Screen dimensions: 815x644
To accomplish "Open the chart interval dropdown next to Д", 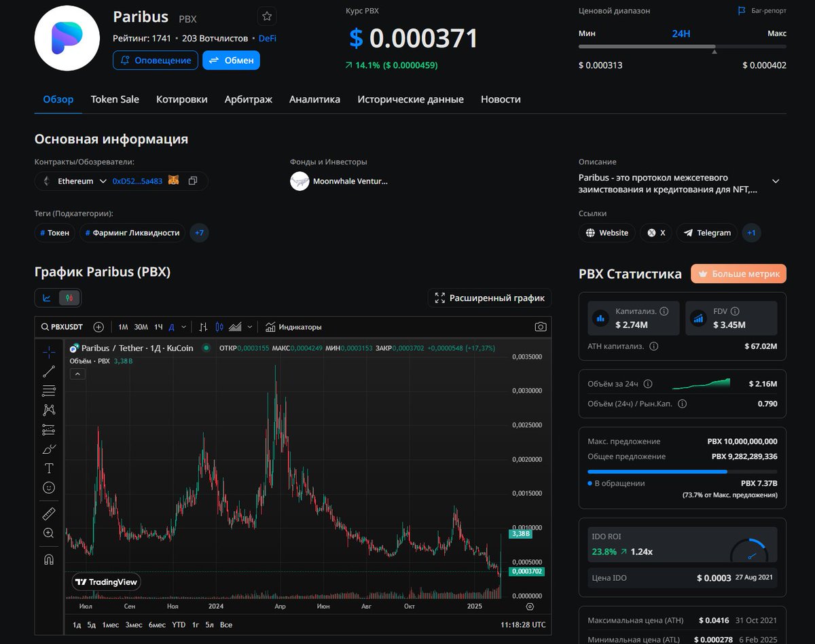I will click(185, 327).
